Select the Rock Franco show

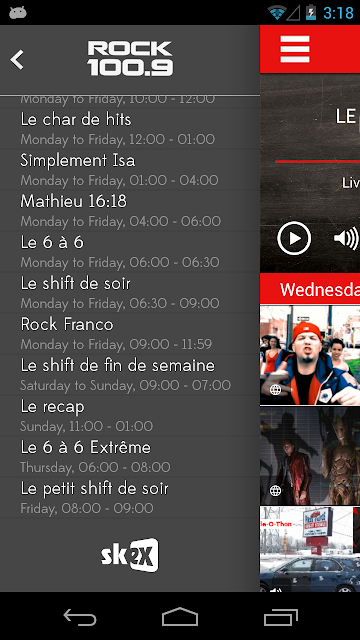[130, 334]
